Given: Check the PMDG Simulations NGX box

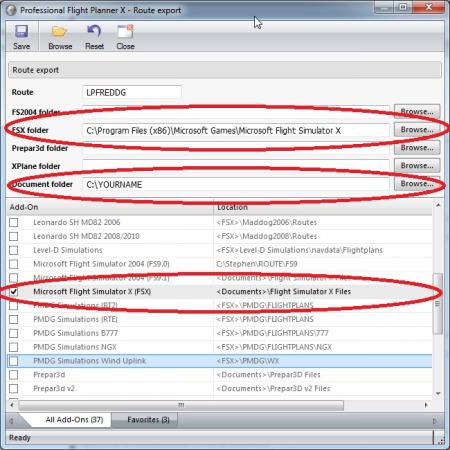Looking at the screenshot, I should pos(14,347).
